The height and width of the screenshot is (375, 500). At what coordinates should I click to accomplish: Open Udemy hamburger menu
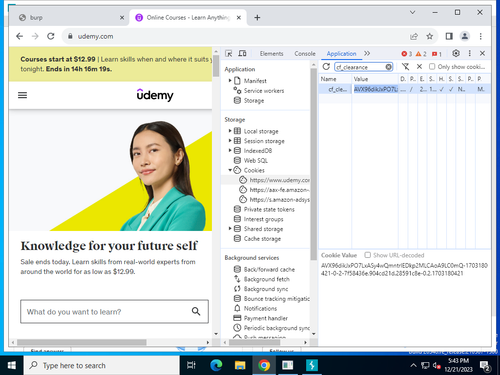[x=22, y=95]
